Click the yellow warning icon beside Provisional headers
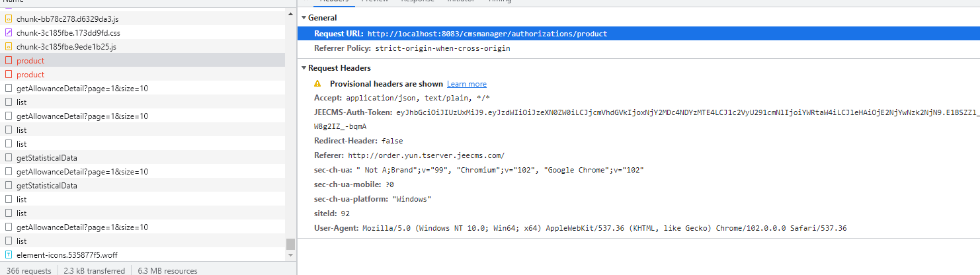This screenshot has width=980, height=275. point(317,84)
